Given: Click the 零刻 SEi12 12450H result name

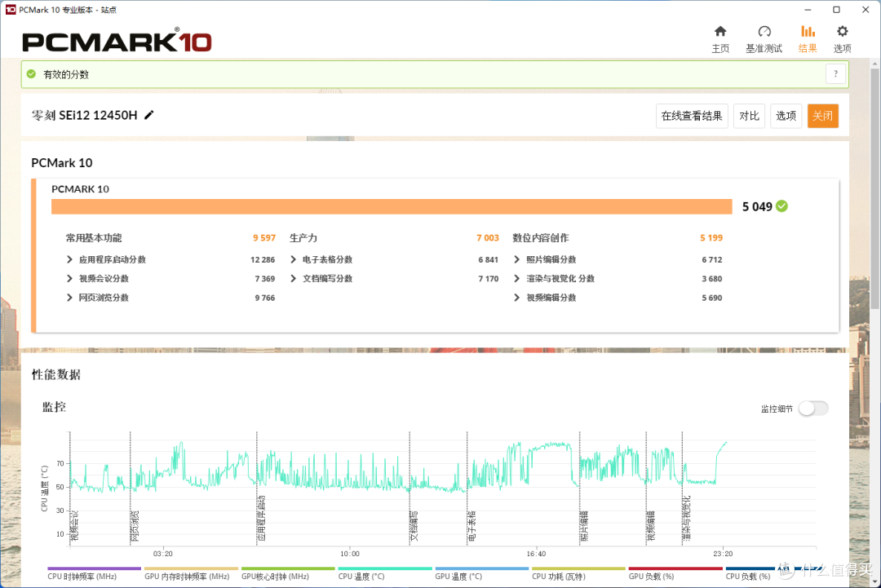Looking at the screenshot, I should (x=84, y=115).
